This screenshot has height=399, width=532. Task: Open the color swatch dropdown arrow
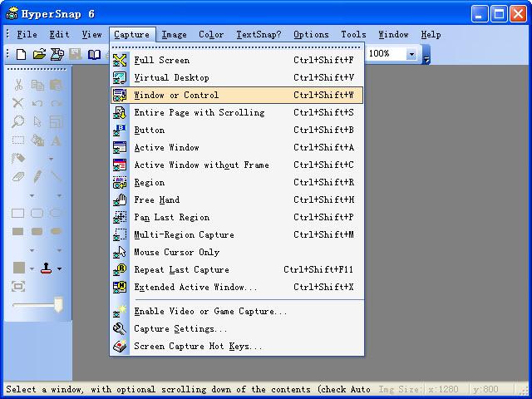pos(32,269)
